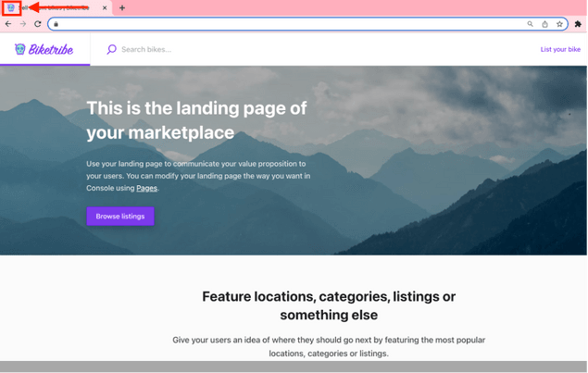The image size is (588, 373).
Task: Click the browser address bar
Action: click(278, 24)
